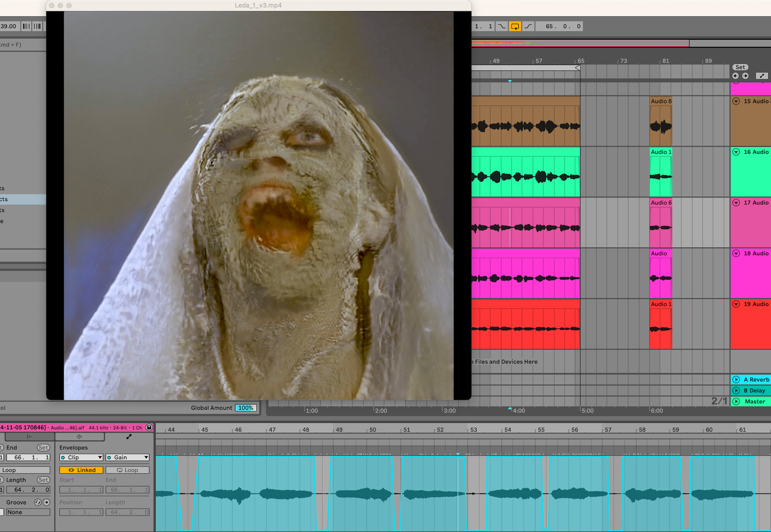
Task: Click clip Length field showing 64. 2. 0
Action: click(x=28, y=490)
